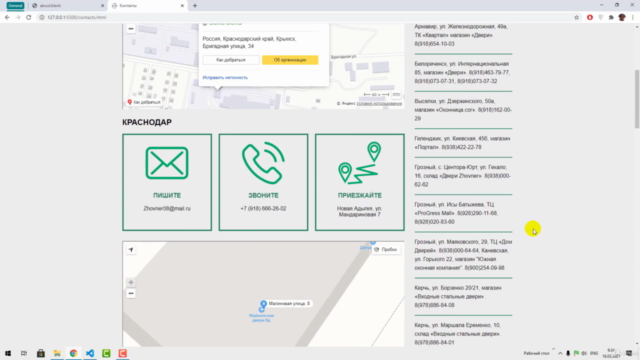The width and height of the screenshot is (640, 360).
Task: Zoom in on the lower map
Action: coord(131,282)
